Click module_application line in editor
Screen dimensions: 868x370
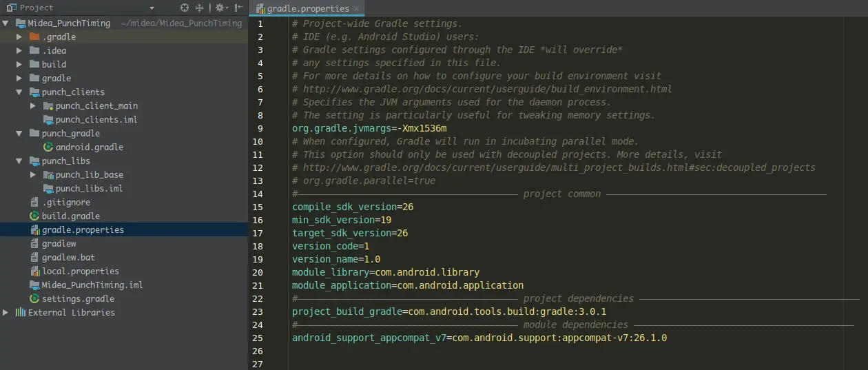[408, 285]
